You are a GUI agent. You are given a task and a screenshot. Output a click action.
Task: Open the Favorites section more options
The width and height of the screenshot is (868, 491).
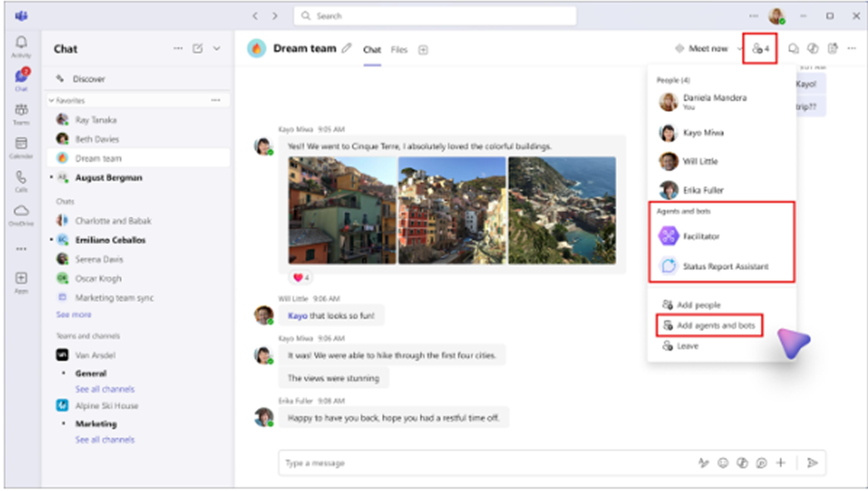(x=216, y=100)
